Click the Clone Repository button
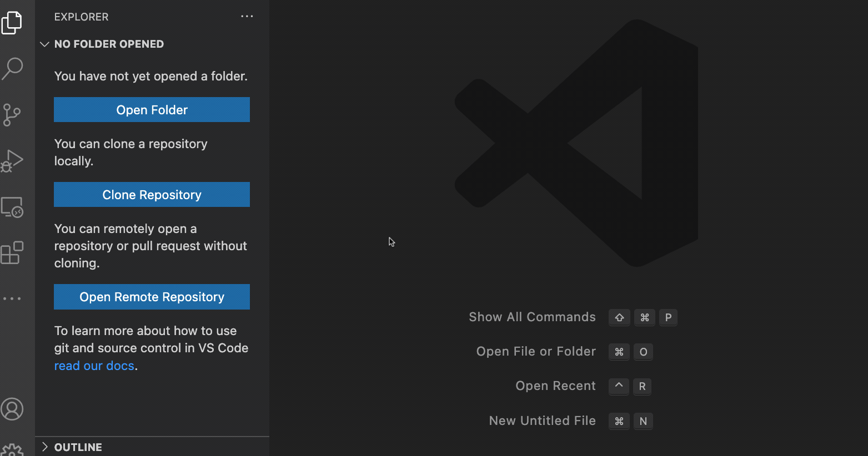Viewport: 868px width, 456px height. (x=152, y=195)
